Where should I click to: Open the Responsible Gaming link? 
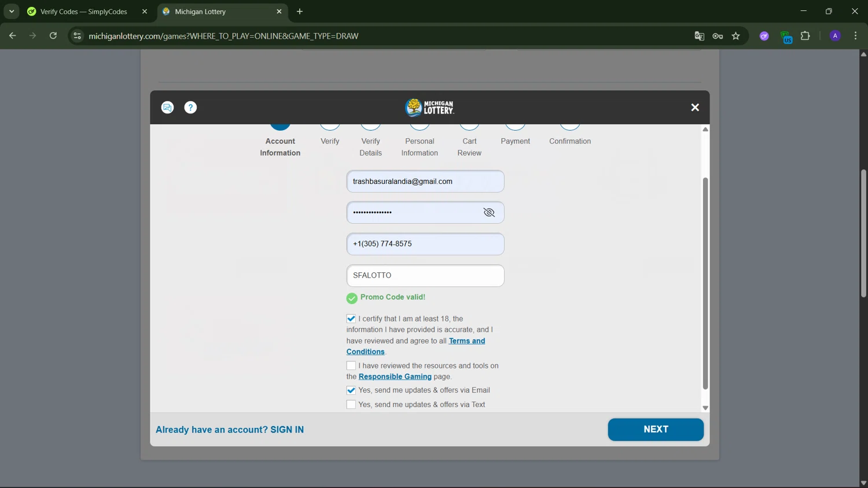tap(395, 377)
